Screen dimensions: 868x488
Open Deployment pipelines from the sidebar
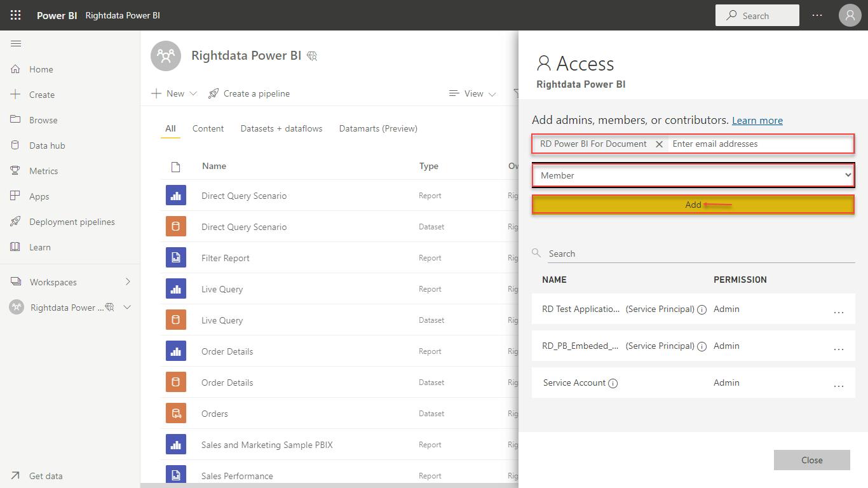[x=16, y=221]
